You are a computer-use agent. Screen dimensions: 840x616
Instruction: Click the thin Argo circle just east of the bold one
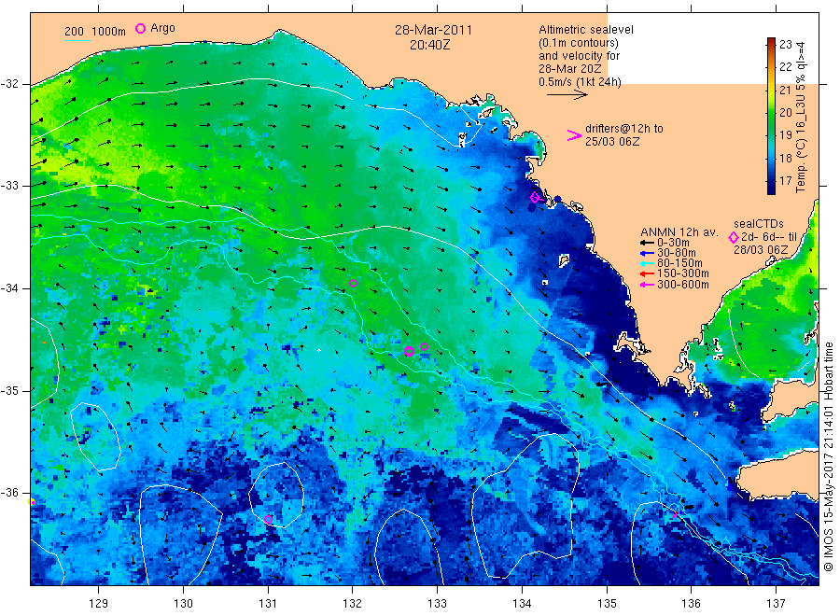click(x=424, y=346)
